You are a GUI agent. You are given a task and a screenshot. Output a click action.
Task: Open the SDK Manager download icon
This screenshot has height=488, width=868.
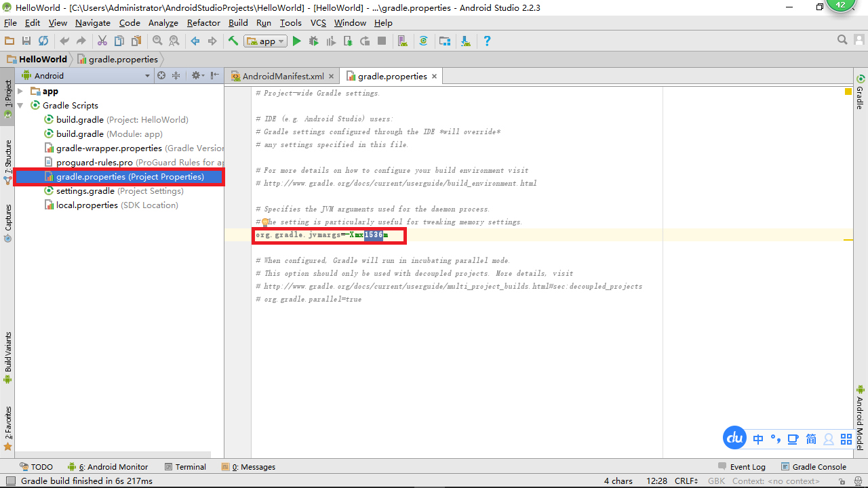point(466,41)
